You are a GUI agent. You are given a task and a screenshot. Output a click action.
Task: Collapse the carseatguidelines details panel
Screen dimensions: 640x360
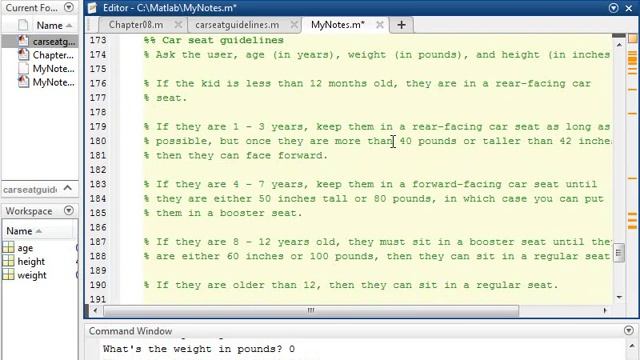(68, 188)
